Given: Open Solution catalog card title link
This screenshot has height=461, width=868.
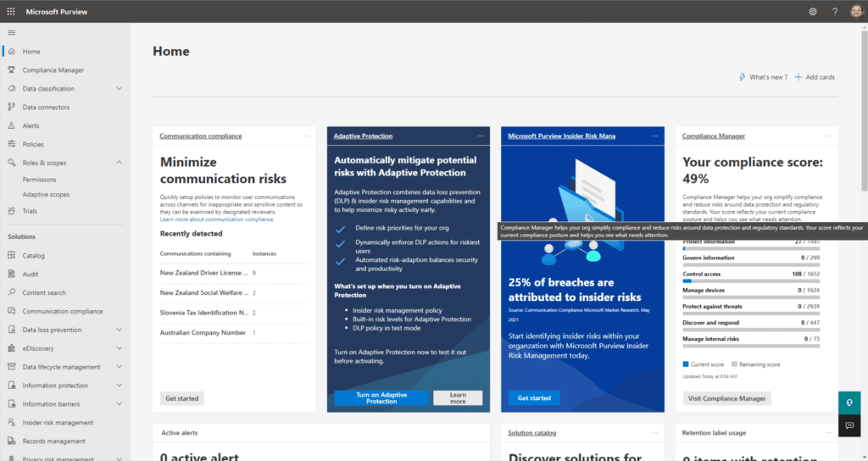Looking at the screenshot, I should coord(532,433).
